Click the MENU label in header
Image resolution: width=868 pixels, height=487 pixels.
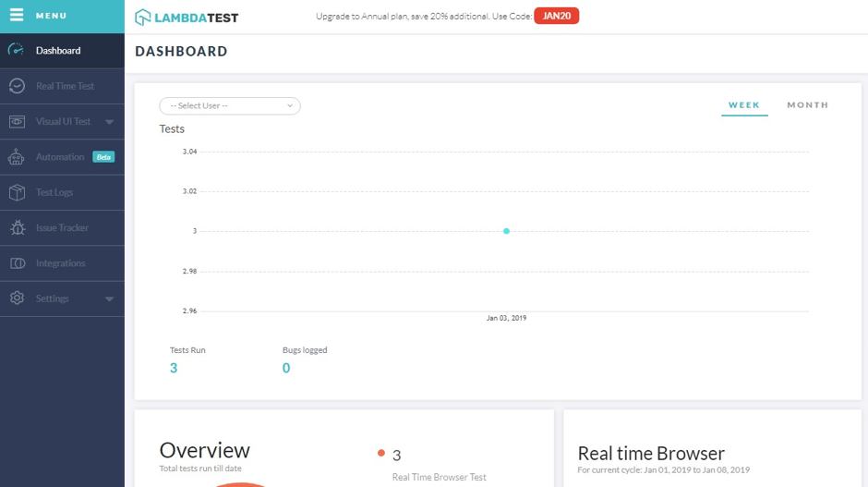[51, 16]
